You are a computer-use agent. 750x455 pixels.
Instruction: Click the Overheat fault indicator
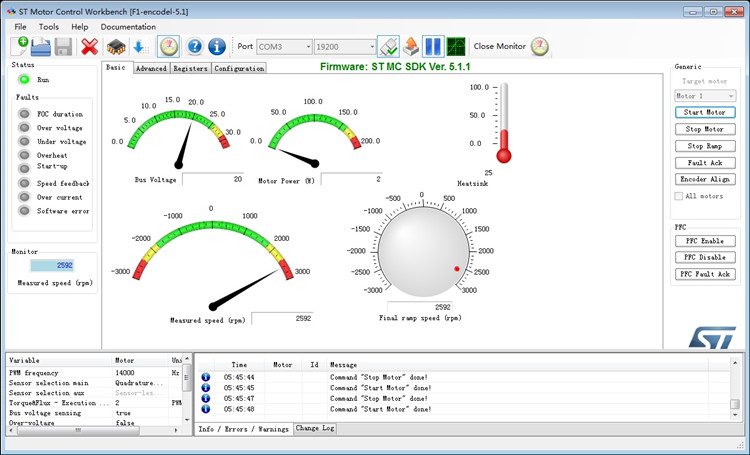[24, 155]
